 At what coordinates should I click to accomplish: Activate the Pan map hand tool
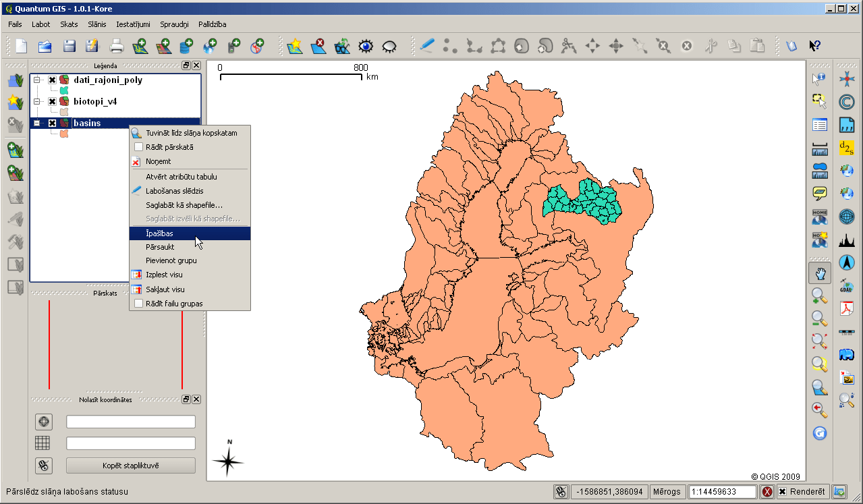pos(819,273)
